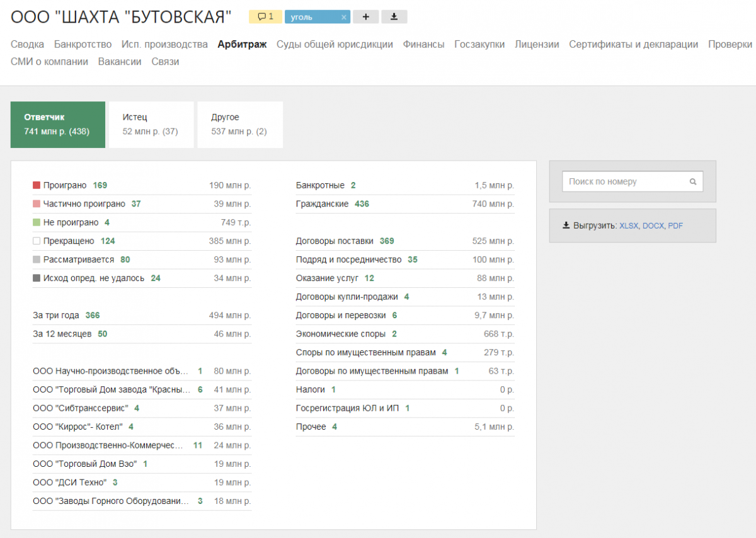Filter by Частично проиграно 37 cases
This screenshot has height=538, width=756.
click(x=142, y=204)
